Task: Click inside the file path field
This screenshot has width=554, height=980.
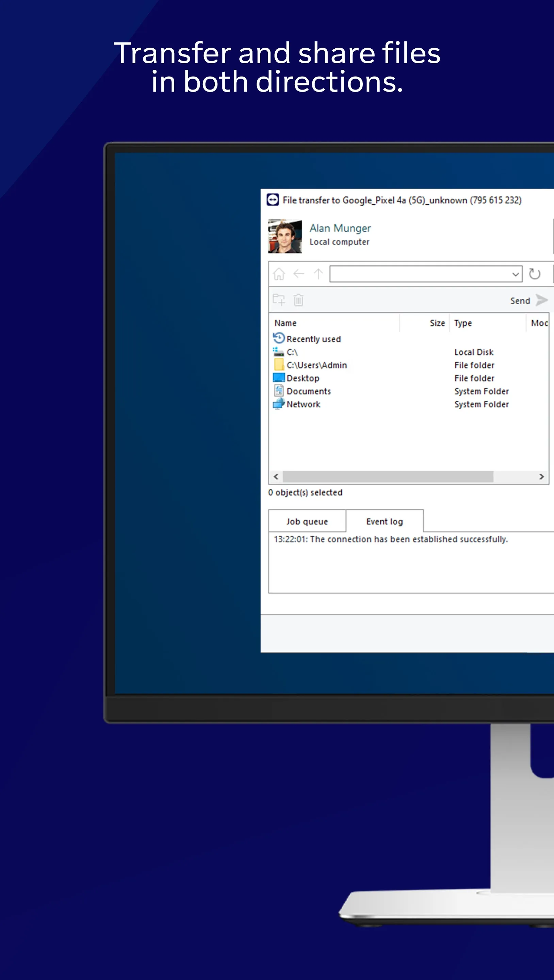Action: coord(419,274)
